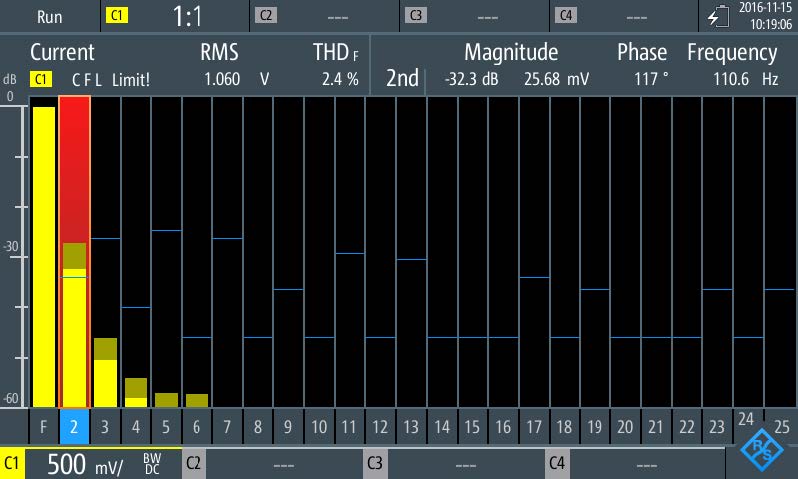798x479 pixels.
Task: Click the BW DC coupling indicator
Action: point(152,464)
